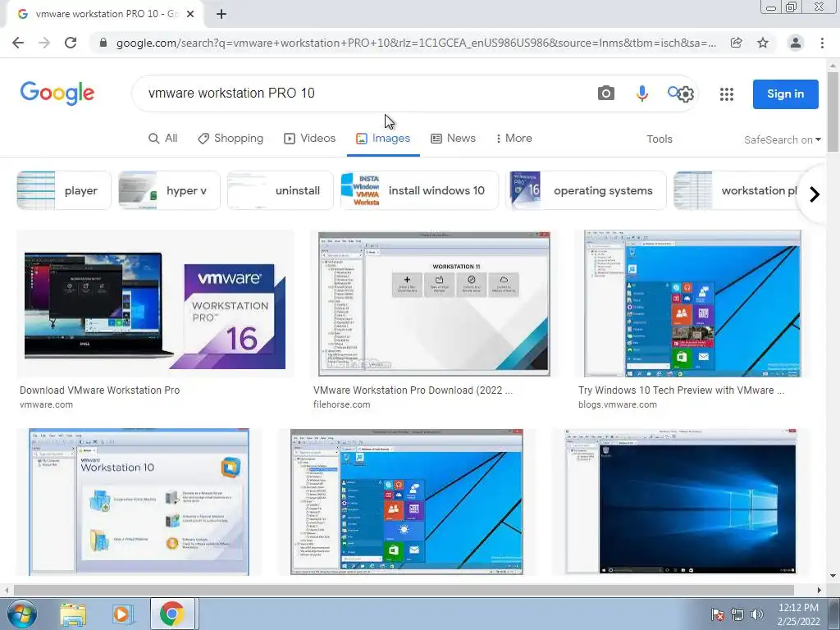Click the filehorse.com source link
The width and height of the screenshot is (840, 630).
342,404
